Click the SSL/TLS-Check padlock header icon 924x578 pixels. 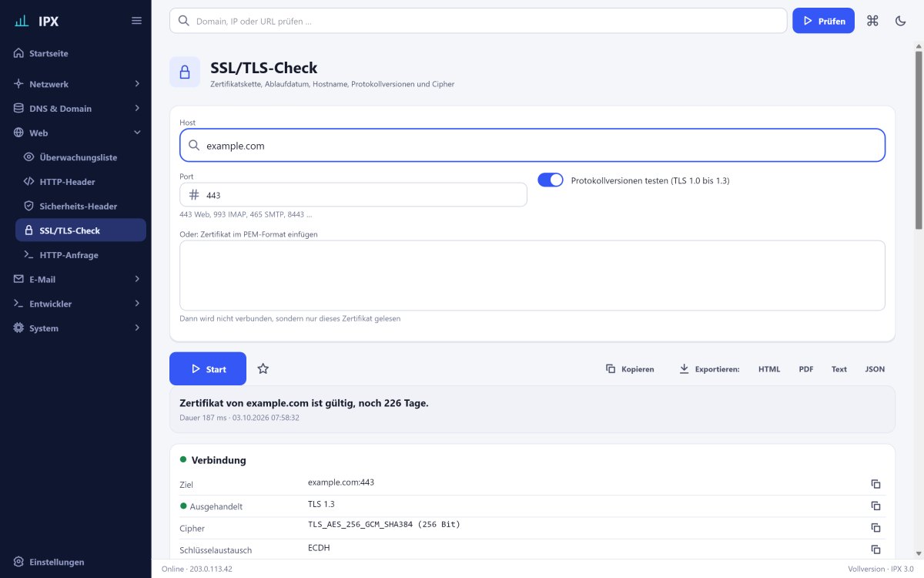(x=185, y=72)
